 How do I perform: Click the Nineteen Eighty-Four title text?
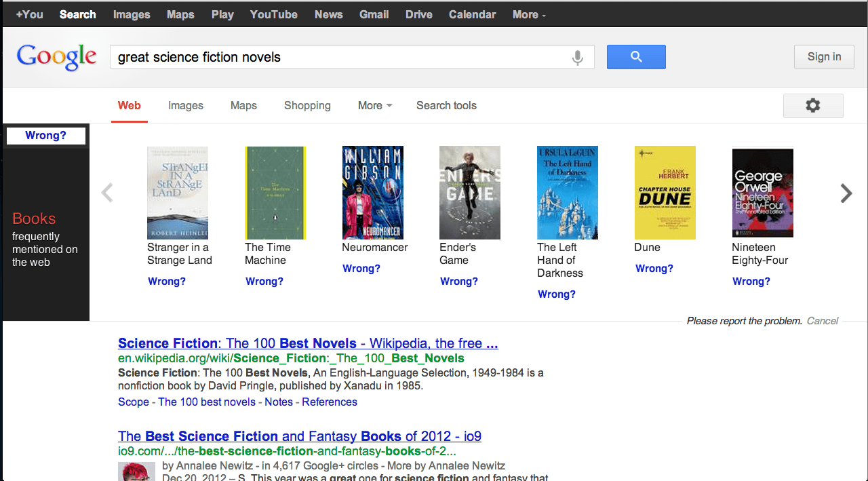coord(759,254)
